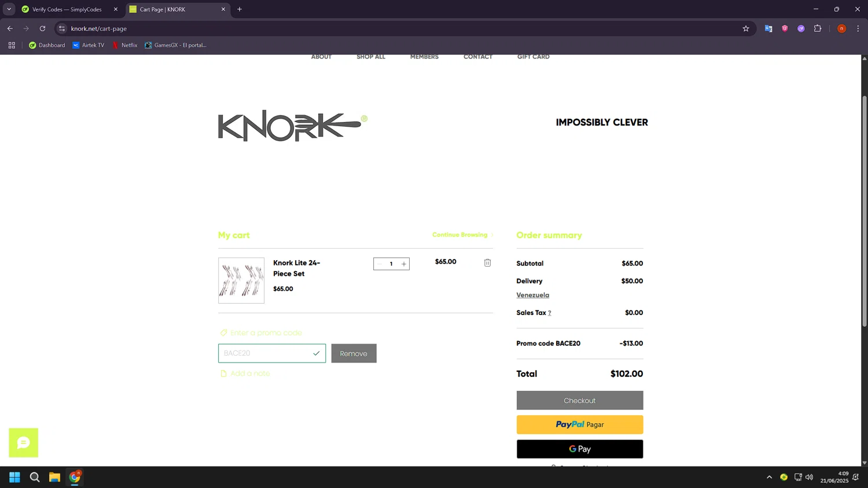Open the chat widget icon
This screenshot has height=488, width=868.
click(x=23, y=443)
